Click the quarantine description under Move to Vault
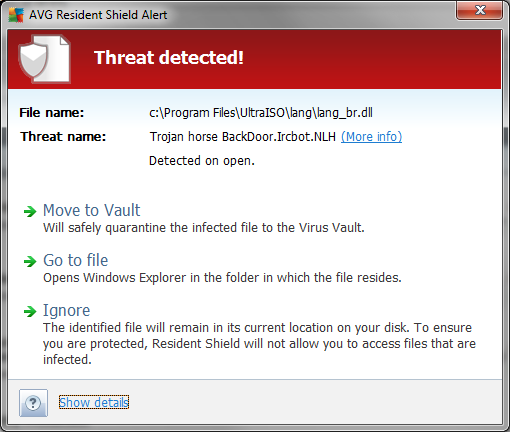 coord(204,228)
